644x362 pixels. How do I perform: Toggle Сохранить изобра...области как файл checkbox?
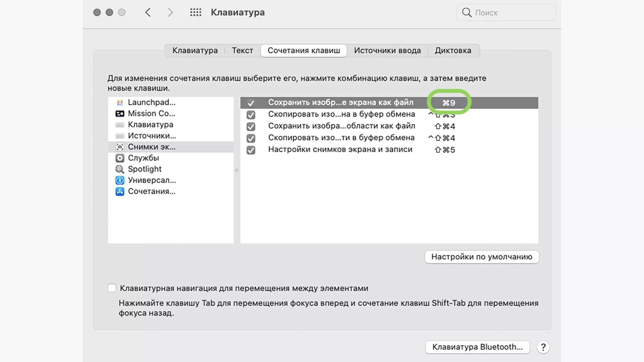pyautogui.click(x=251, y=126)
